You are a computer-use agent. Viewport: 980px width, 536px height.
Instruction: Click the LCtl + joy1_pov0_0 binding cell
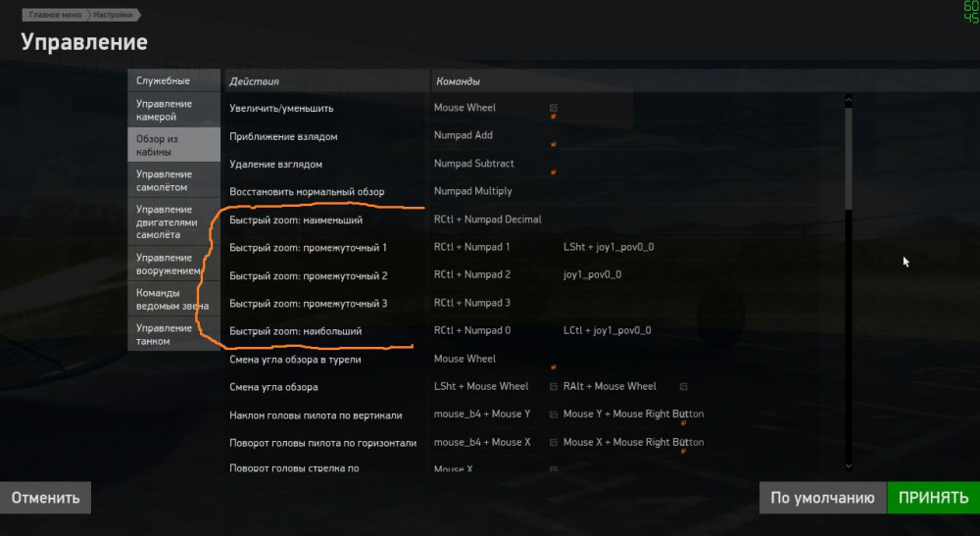coord(608,331)
